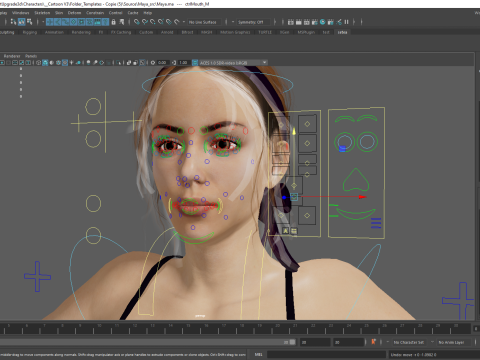Open the Help menu
The image size is (480, 360).
pyautogui.click(x=148, y=13)
